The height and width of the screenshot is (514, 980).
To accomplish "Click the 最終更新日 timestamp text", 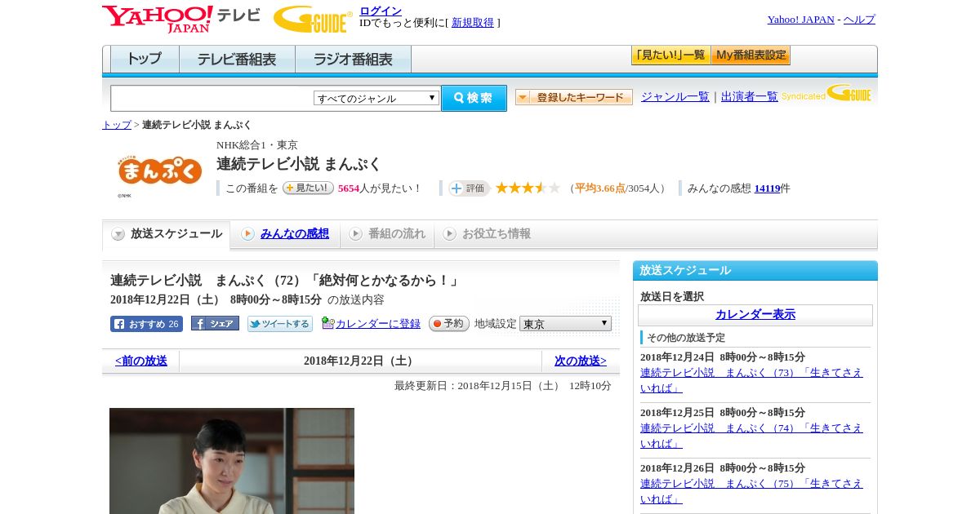I will 503,386.
